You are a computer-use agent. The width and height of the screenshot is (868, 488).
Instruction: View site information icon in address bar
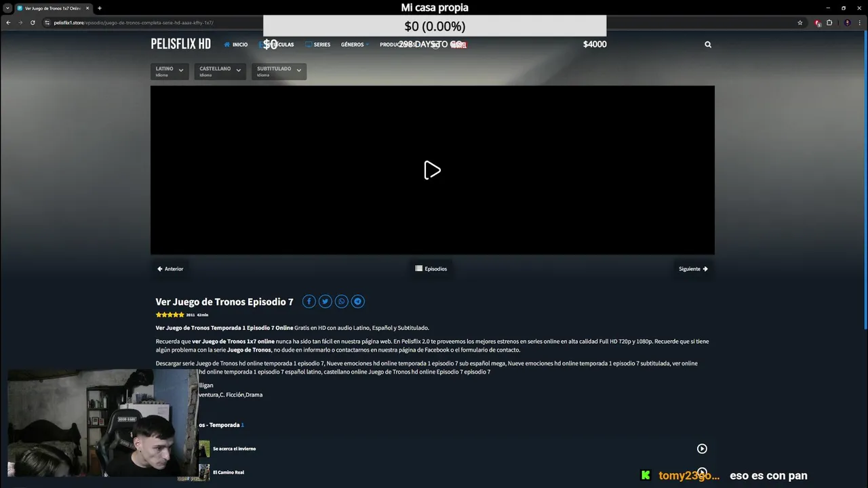point(47,22)
